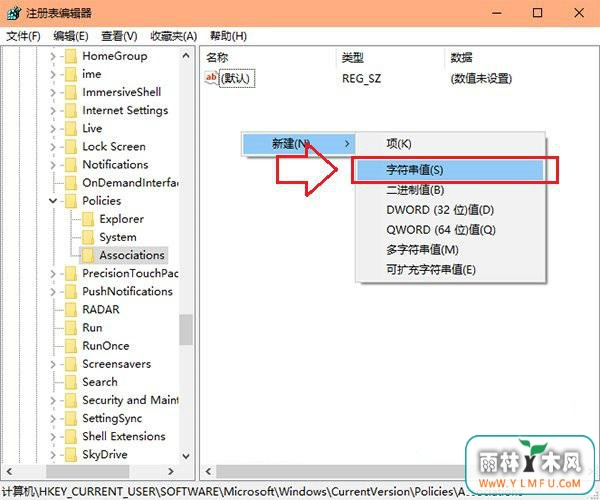Expand the HomeGroup tree node
The height and width of the screenshot is (500, 600).
point(53,57)
